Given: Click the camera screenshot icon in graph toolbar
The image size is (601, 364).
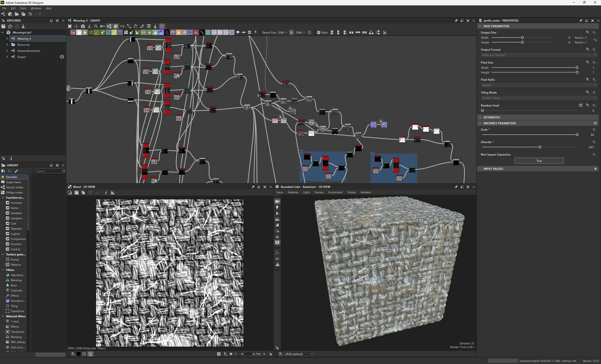Looking at the screenshot, I should pos(83,26).
